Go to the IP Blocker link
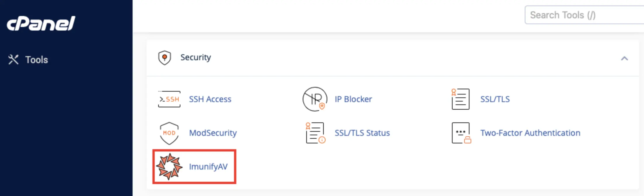This screenshot has width=644, height=196. point(353,99)
